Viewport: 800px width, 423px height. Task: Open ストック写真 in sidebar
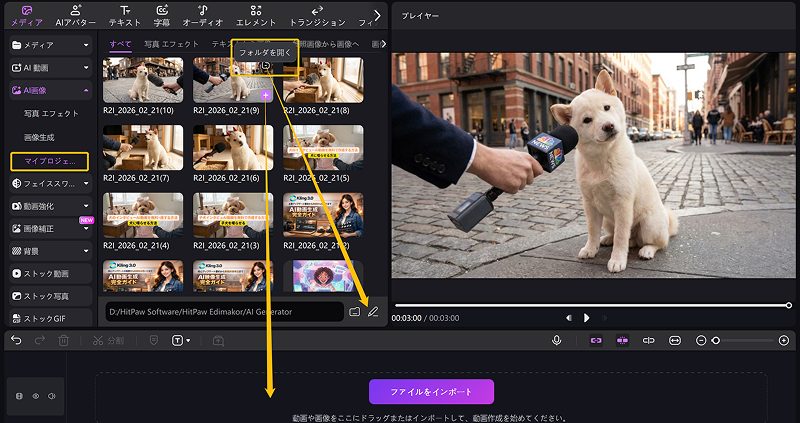click(x=51, y=296)
